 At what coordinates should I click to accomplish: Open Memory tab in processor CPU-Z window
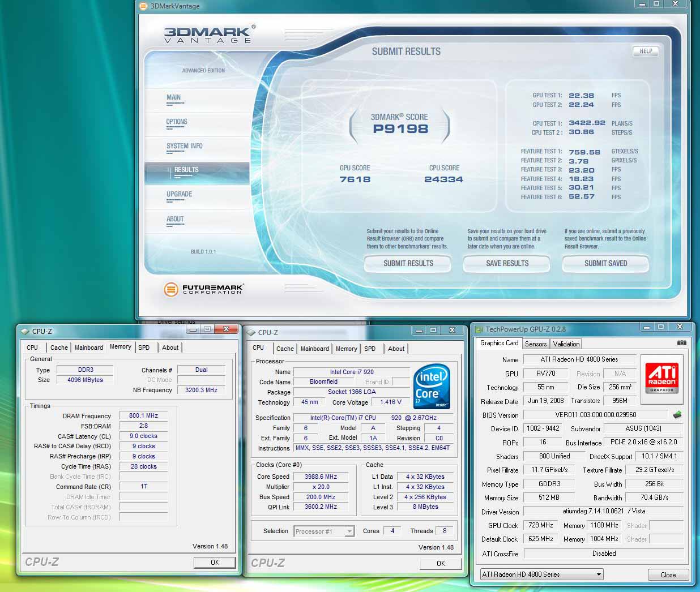coord(346,349)
